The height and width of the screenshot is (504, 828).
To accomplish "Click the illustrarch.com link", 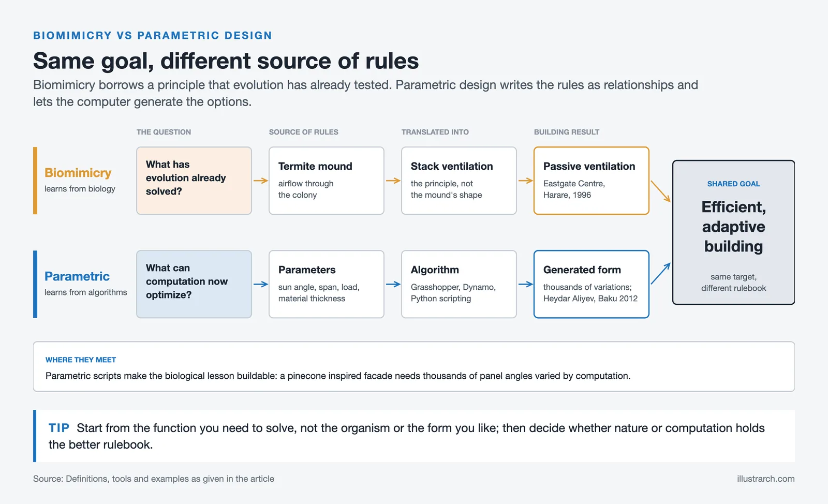I will pyautogui.click(x=766, y=479).
